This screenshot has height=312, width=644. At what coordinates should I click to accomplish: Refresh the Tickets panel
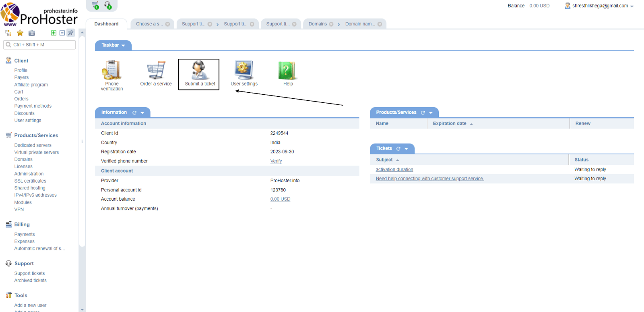click(398, 149)
